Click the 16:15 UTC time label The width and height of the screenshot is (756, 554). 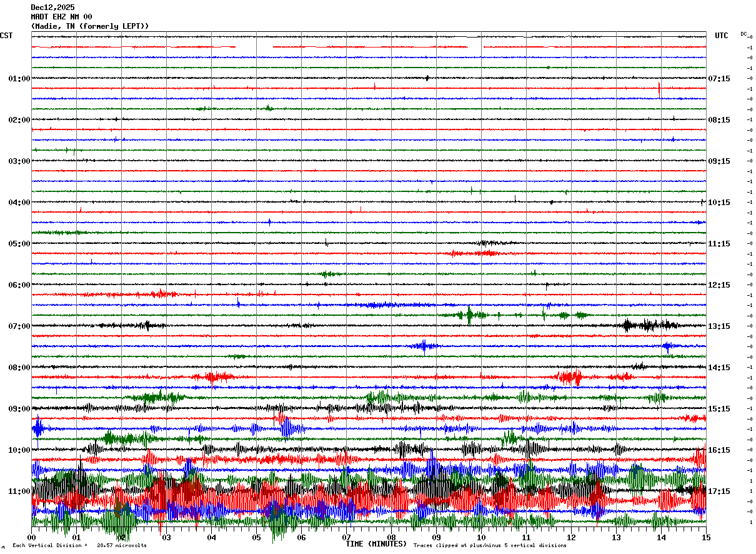tap(719, 450)
